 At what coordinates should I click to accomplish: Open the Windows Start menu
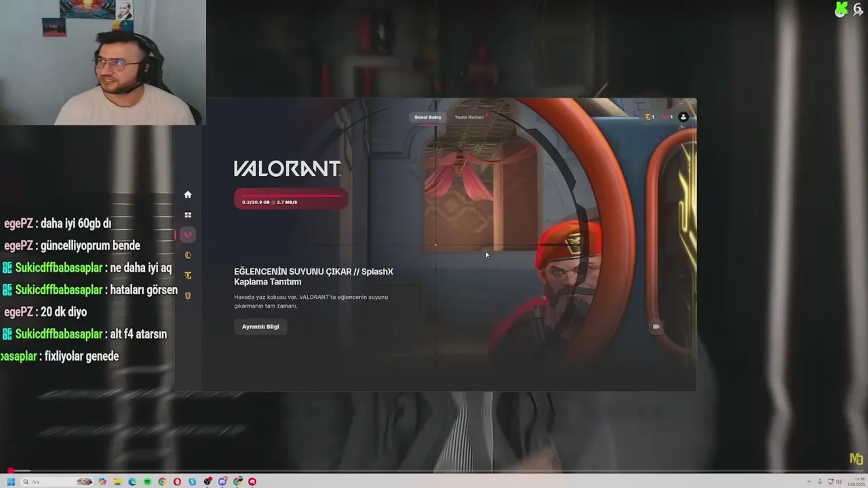pos(11,482)
